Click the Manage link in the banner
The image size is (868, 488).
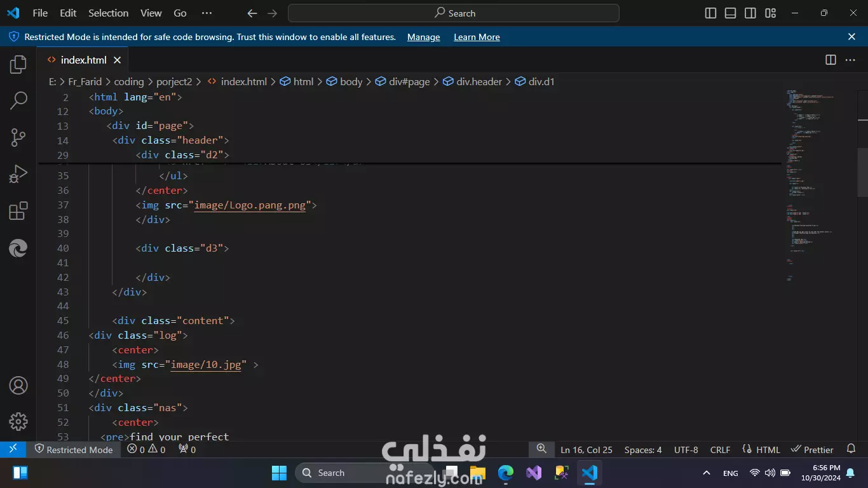click(x=423, y=37)
